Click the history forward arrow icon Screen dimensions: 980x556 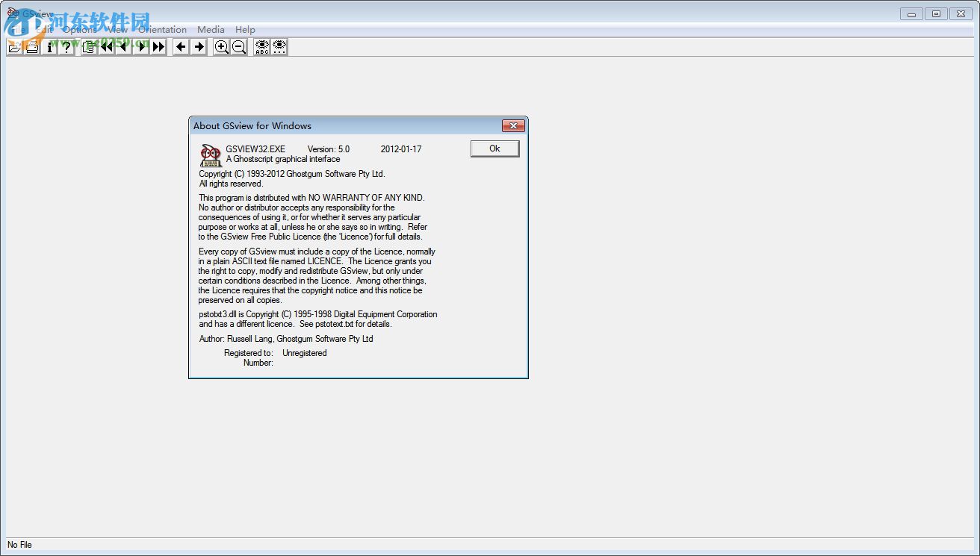[x=198, y=46]
